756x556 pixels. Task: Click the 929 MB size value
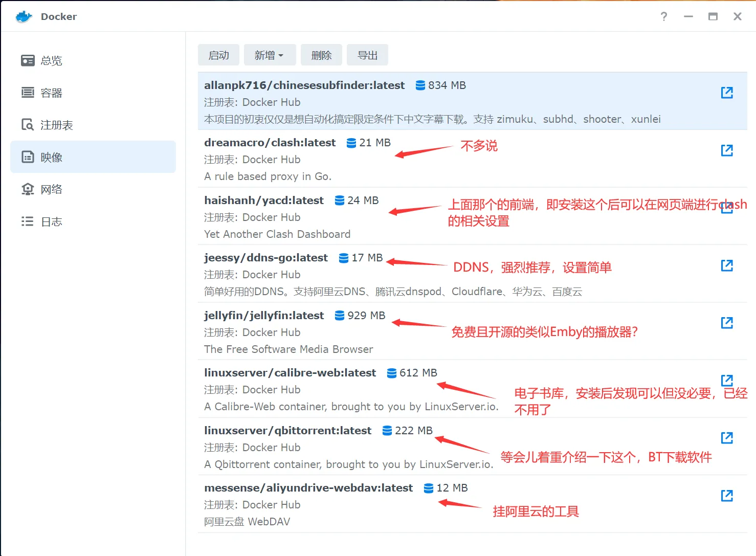point(366,316)
